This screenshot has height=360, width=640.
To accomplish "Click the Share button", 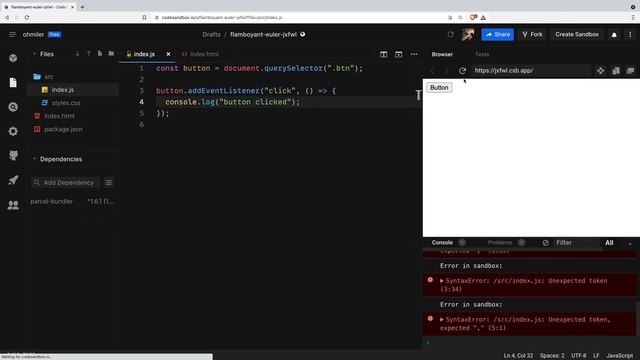I will 498,35.
